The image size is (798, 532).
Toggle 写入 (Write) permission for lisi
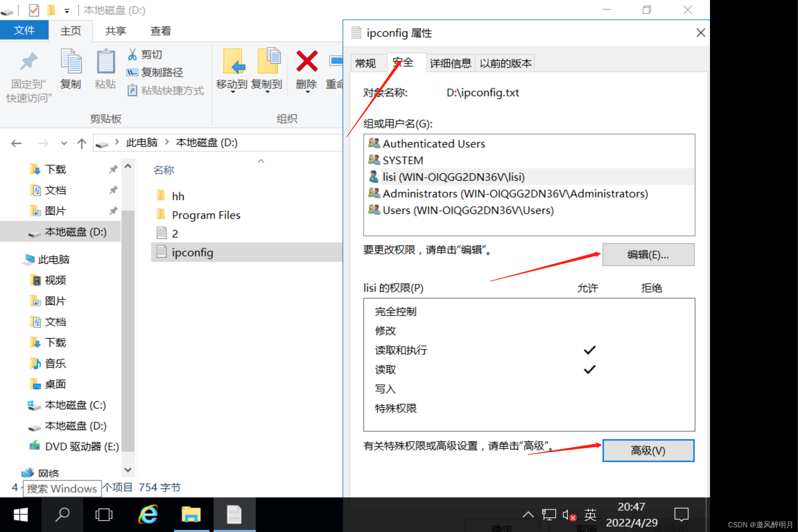click(x=588, y=388)
